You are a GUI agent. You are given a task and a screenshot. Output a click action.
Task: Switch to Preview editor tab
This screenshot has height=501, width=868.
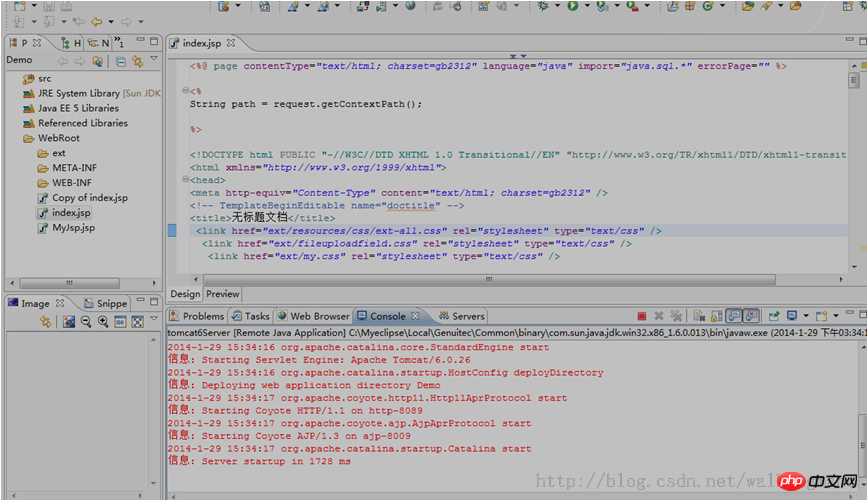223,294
